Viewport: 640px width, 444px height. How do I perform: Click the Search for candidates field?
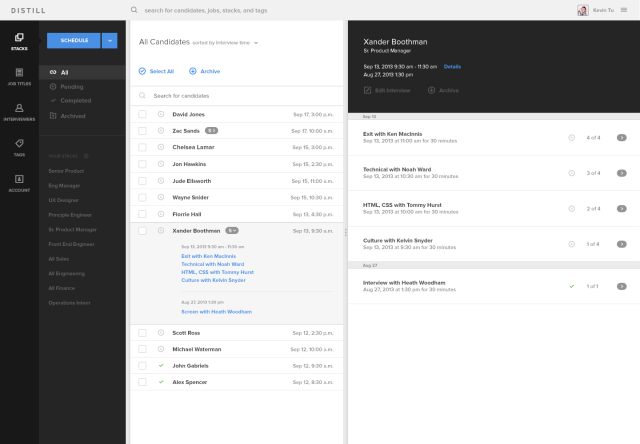click(240, 95)
